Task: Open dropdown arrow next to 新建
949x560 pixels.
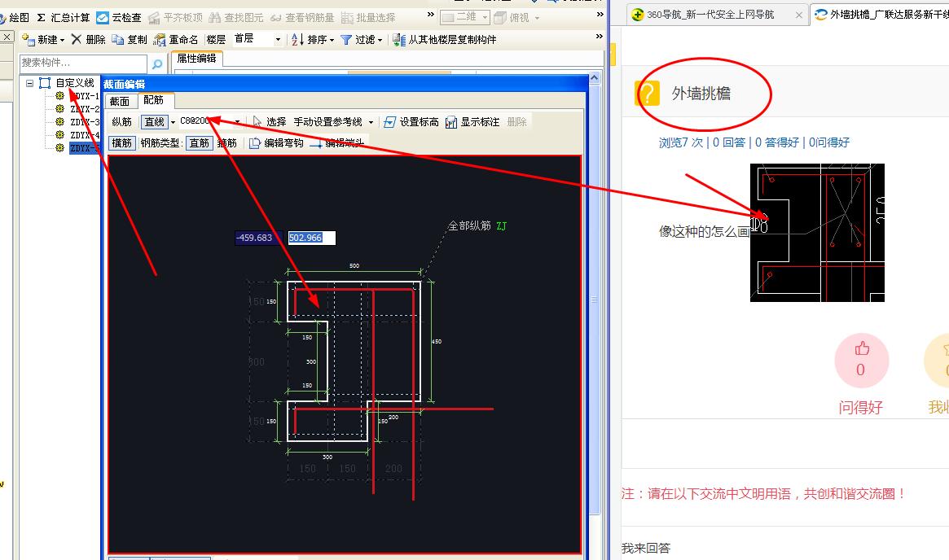Action: 63,40
